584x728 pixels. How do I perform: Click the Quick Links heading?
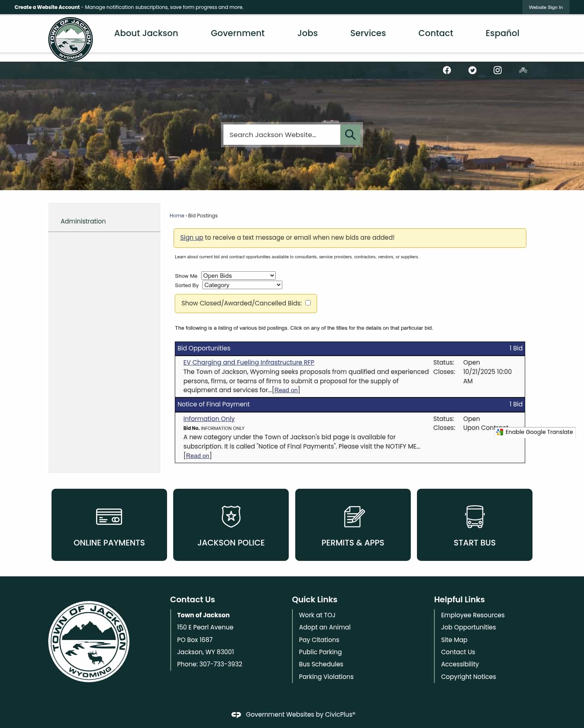tap(315, 599)
